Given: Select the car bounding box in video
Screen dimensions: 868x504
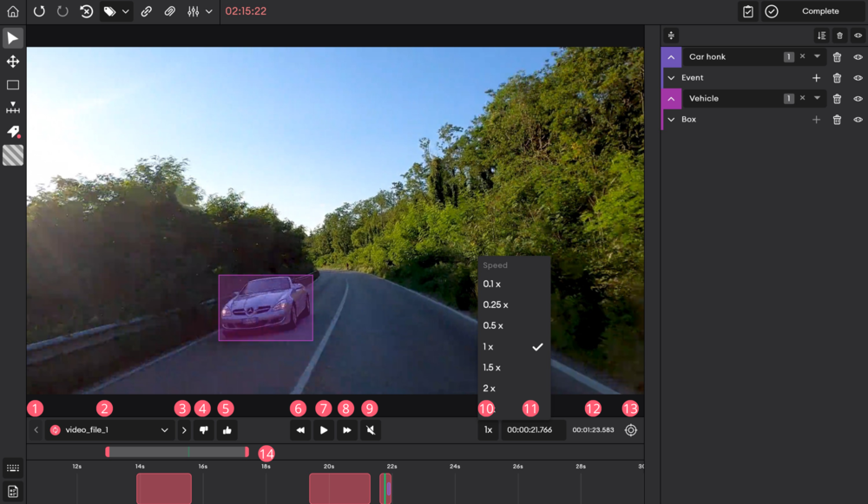Looking at the screenshot, I should 266,308.
